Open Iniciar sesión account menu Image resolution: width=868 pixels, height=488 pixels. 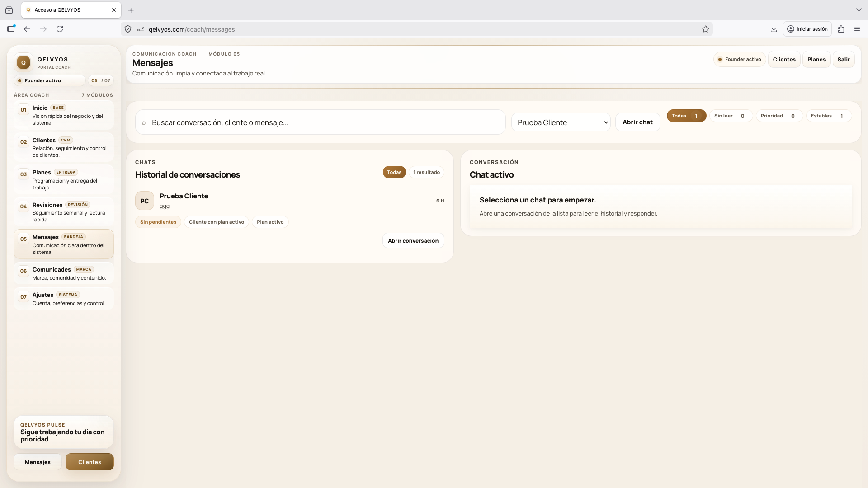(807, 29)
